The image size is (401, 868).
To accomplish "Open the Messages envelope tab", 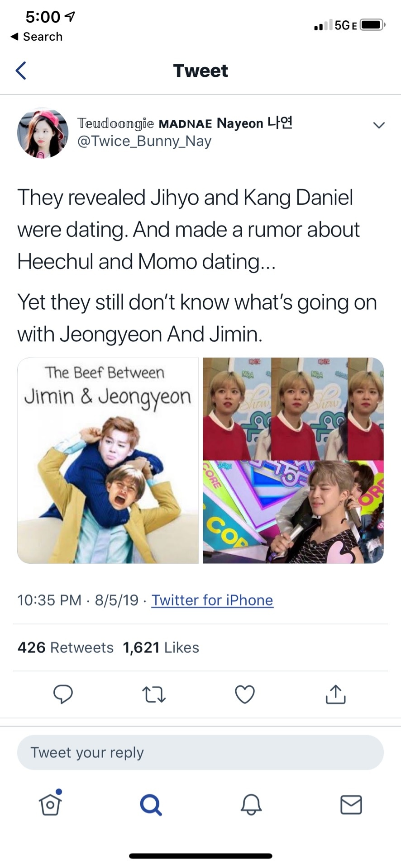I will click(351, 805).
